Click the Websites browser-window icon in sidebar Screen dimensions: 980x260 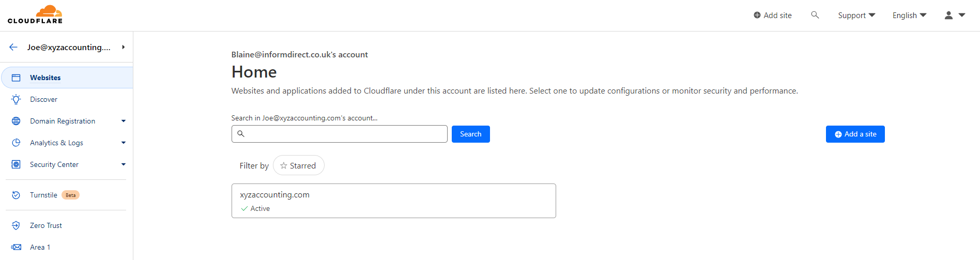click(x=16, y=78)
